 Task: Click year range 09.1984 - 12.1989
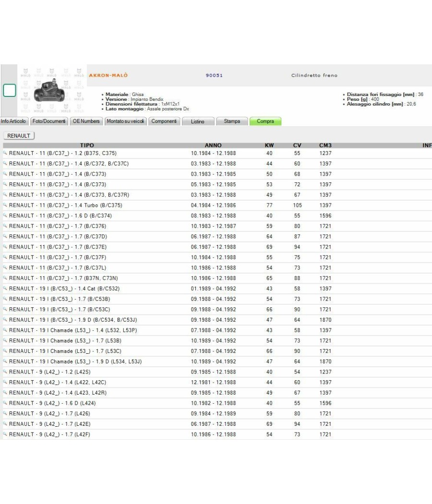[214, 413]
